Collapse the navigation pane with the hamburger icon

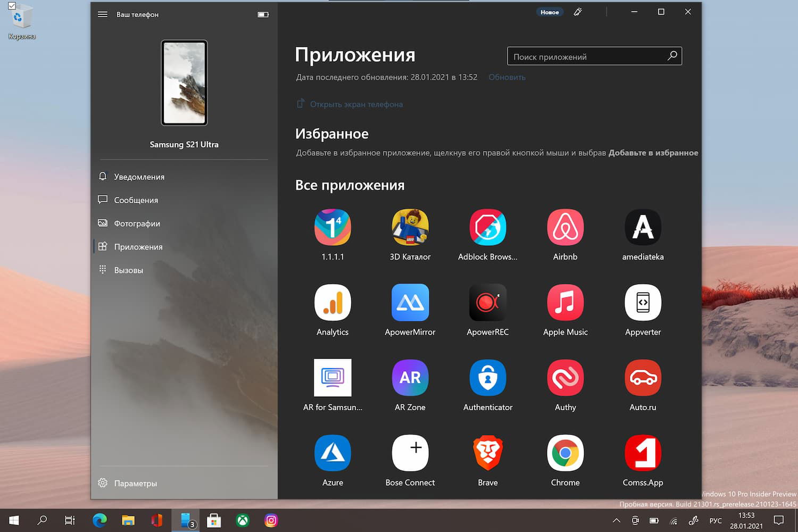pyautogui.click(x=103, y=14)
